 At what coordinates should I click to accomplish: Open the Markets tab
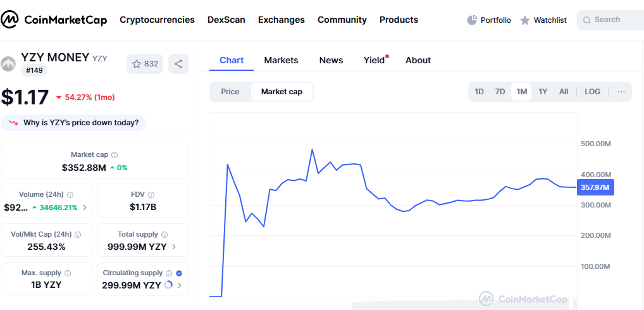[281, 60]
